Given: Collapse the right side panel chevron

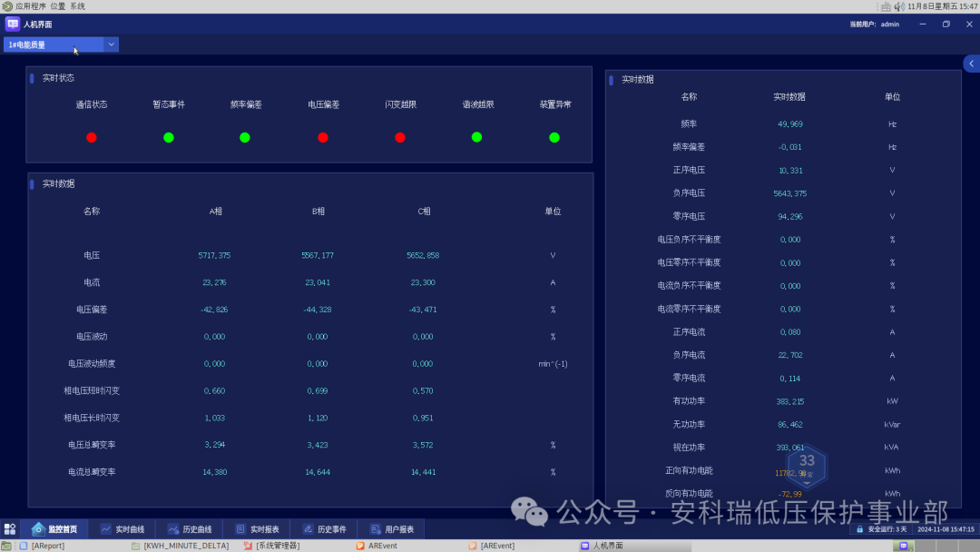Looking at the screenshot, I should [x=971, y=64].
